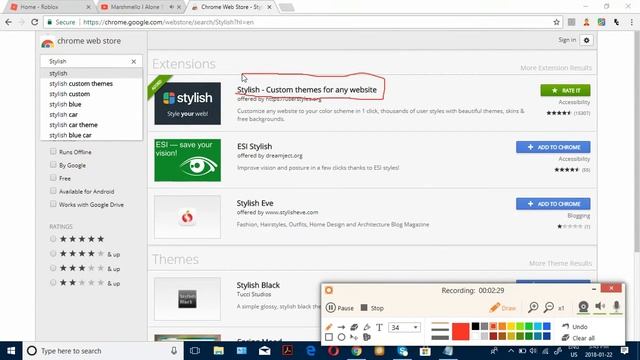Bookmark this page with the star icon
The image size is (640, 360).
[x=556, y=22]
